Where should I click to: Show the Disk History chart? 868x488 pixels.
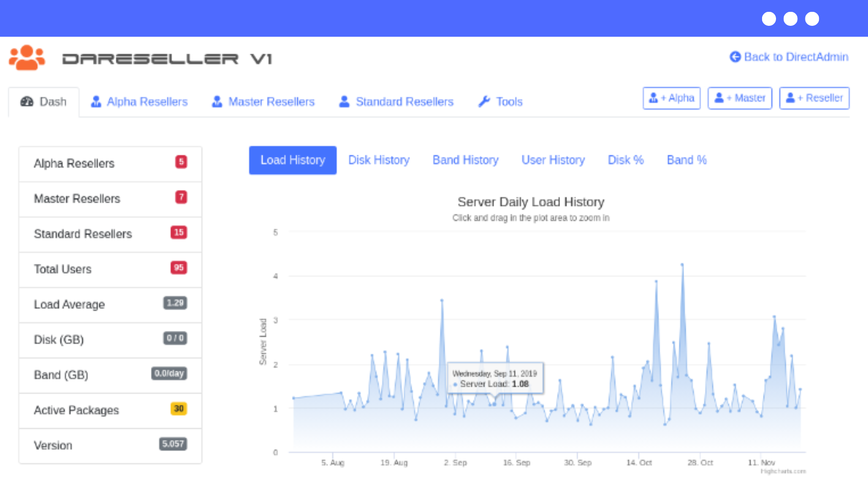point(379,160)
